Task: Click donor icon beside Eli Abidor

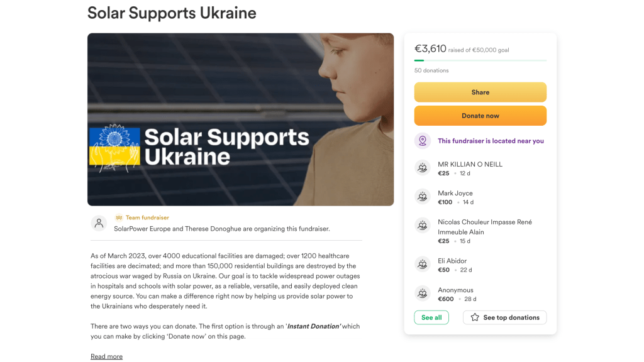Action: pos(423,265)
